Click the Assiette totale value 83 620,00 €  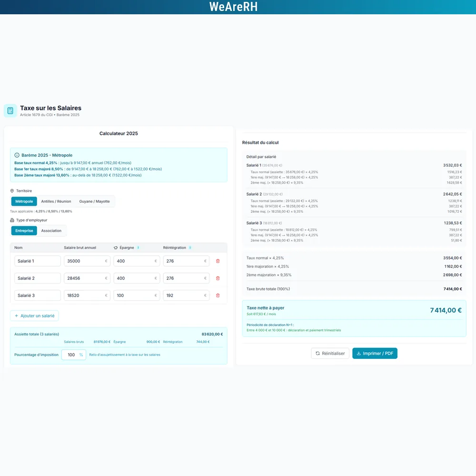pyautogui.click(x=212, y=334)
